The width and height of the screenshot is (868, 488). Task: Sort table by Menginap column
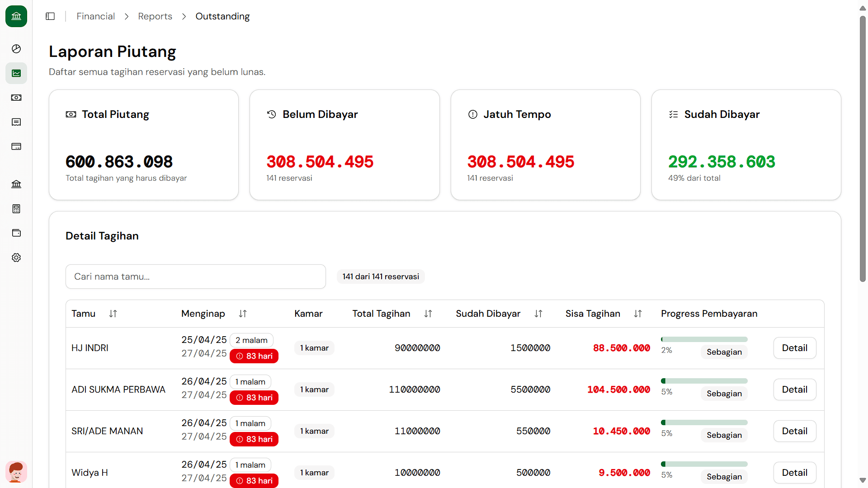[x=243, y=314]
